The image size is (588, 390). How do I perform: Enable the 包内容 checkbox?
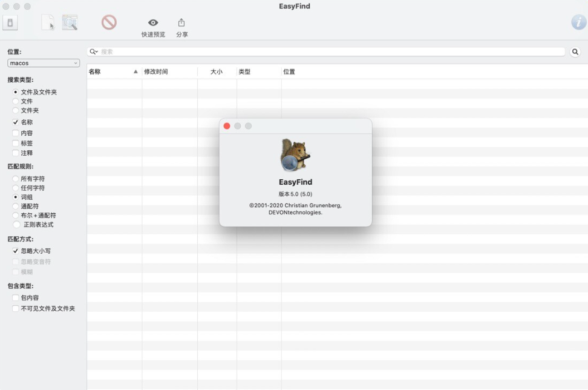[x=15, y=298]
